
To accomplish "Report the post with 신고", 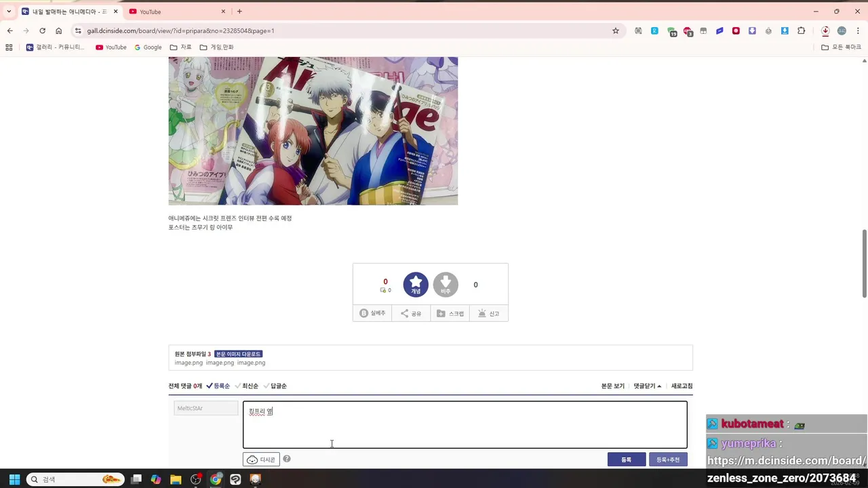I will (489, 313).
